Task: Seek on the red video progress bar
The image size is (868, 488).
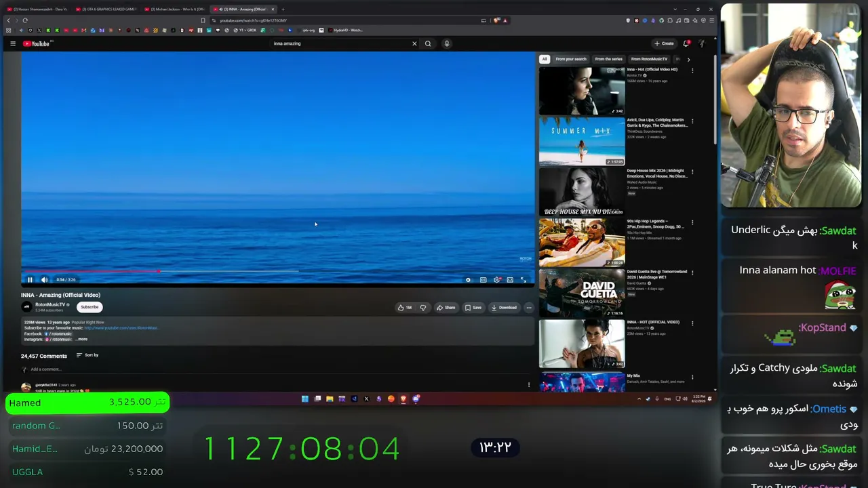Action: (278, 271)
